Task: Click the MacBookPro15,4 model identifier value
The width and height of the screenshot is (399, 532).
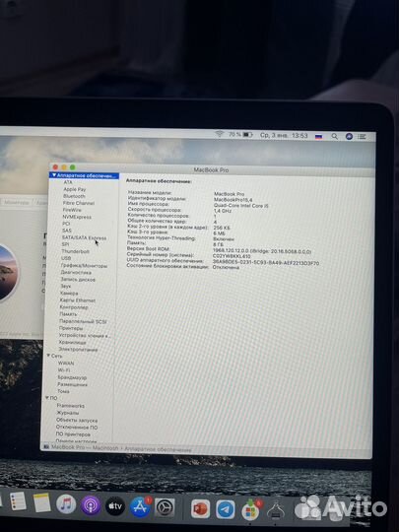Action: (233, 199)
